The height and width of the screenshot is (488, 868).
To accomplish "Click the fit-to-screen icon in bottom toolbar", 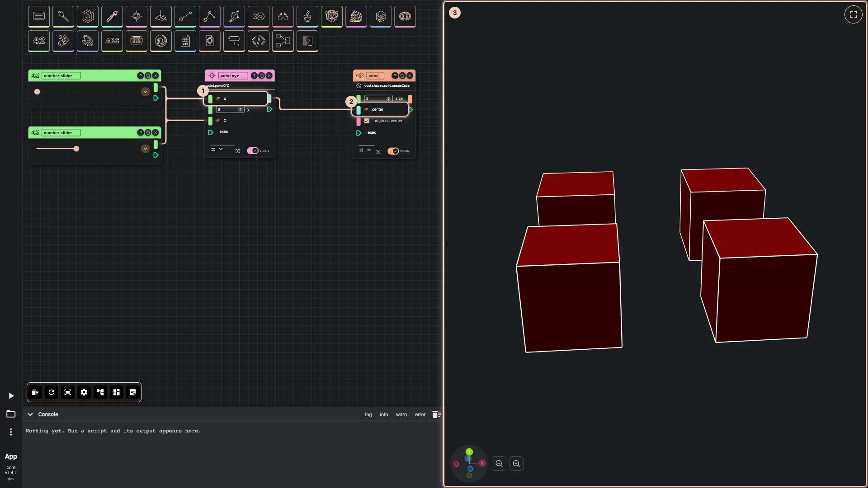I will click(x=68, y=392).
